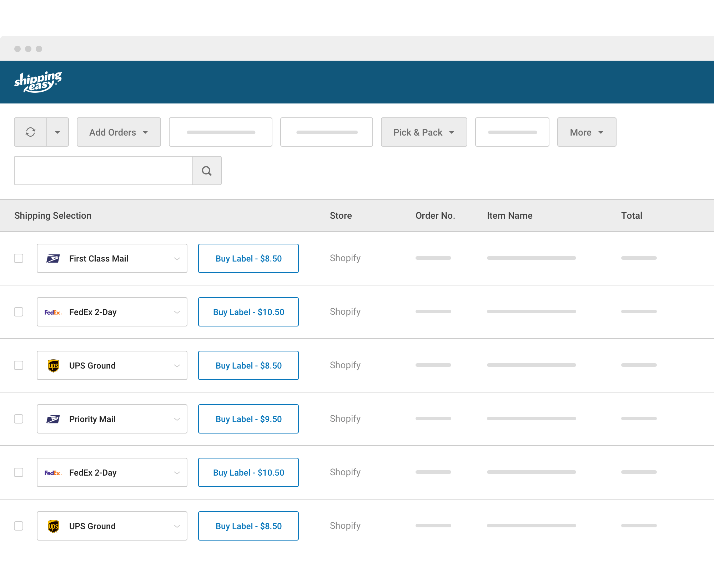Open dropdown arrow beside refresh button
The width and height of the screenshot is (714, 588).
tap(57, 132)
